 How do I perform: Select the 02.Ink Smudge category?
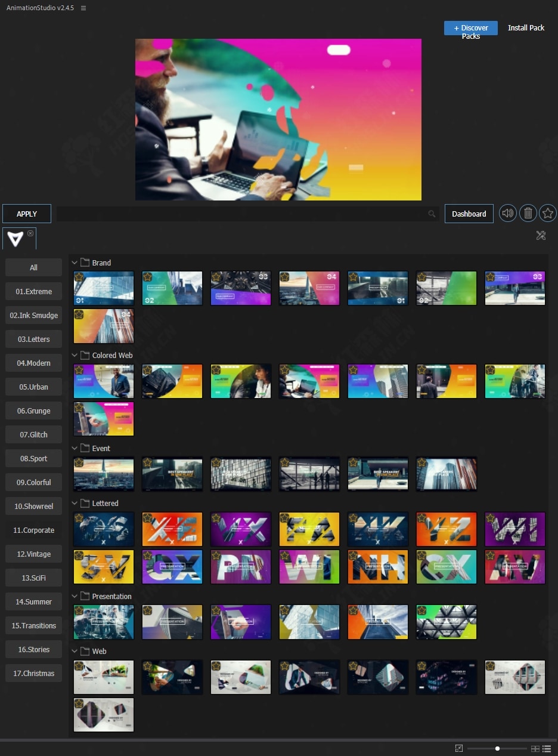(33, 315)
